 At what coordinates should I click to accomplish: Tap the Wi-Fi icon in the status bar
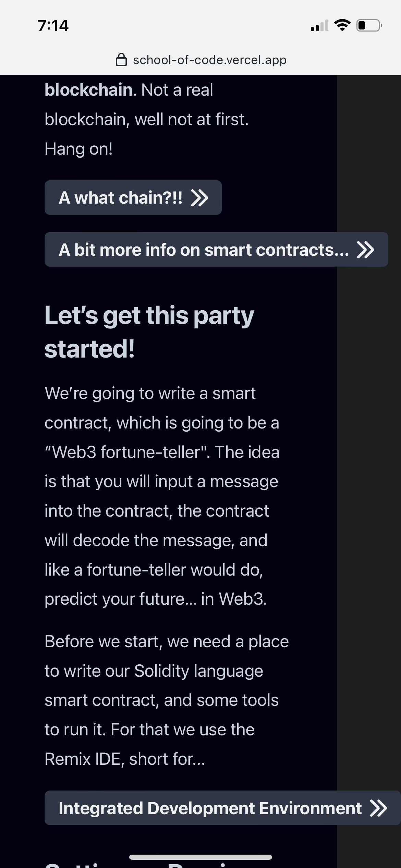click(x=342, y=24)
